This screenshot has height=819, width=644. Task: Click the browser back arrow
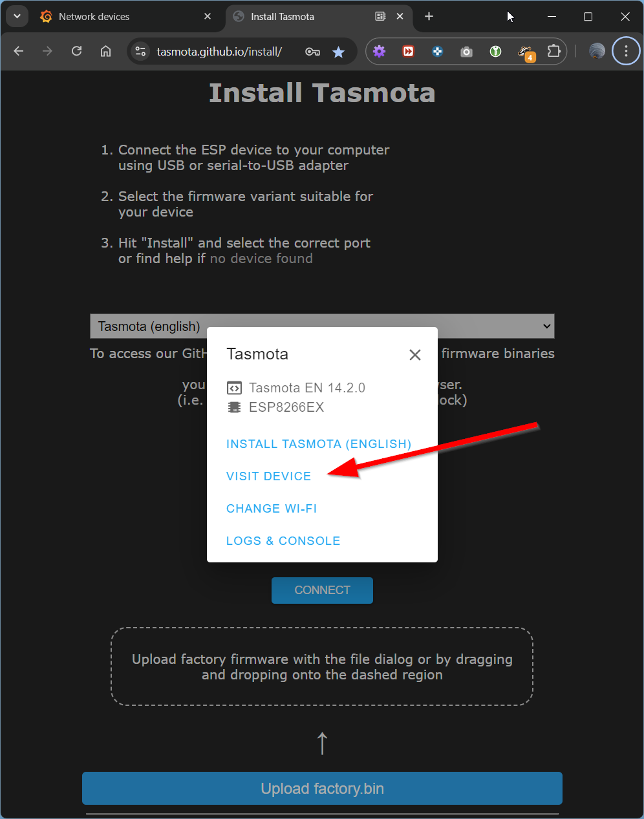[19, 51]
